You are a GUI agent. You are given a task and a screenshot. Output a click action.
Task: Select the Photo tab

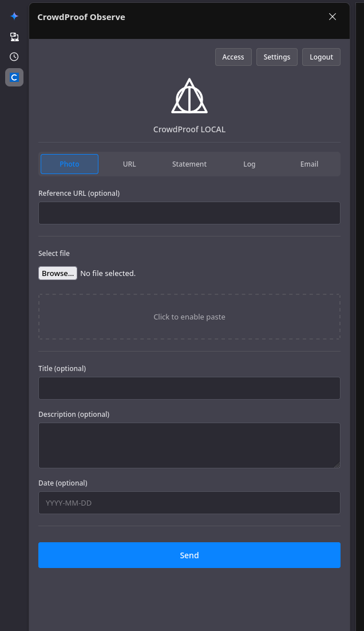tap(69, 164)
